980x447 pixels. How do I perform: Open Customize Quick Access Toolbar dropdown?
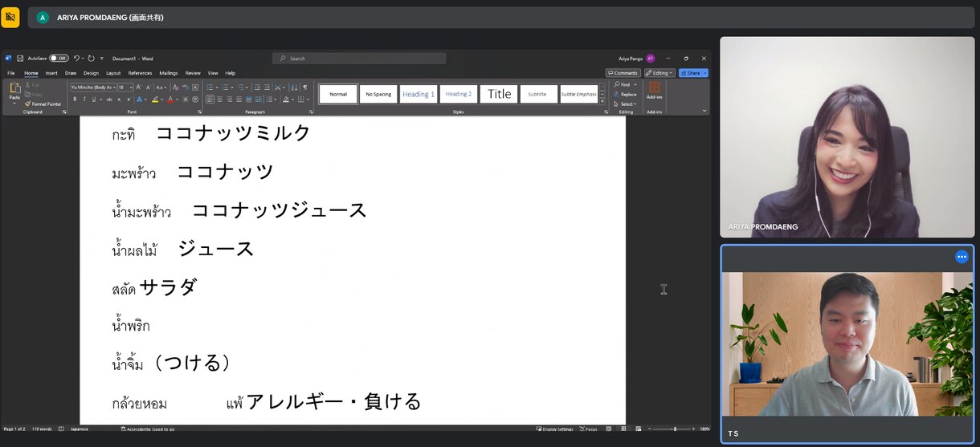pos(102,59)
